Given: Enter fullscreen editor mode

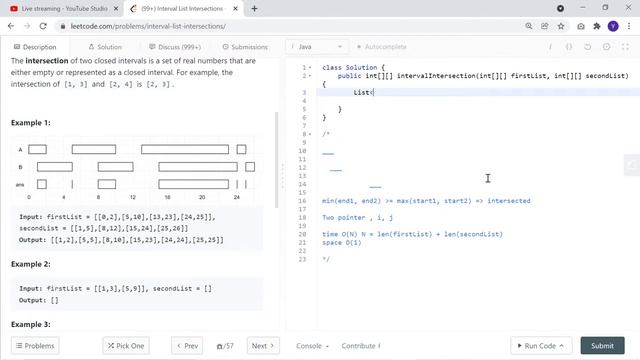Looking at the screenshot, I should 625,47.
